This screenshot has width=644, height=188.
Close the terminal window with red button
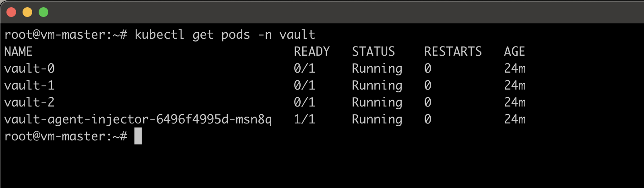[11, 13]
